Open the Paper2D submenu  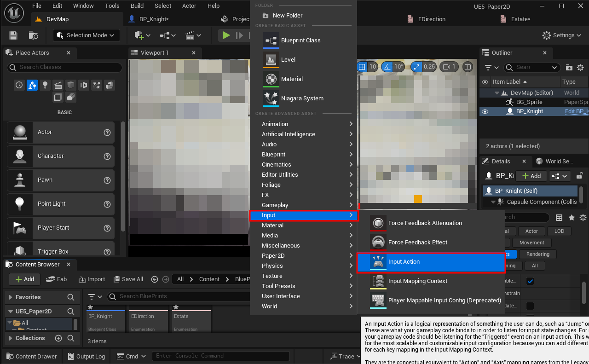304,256
